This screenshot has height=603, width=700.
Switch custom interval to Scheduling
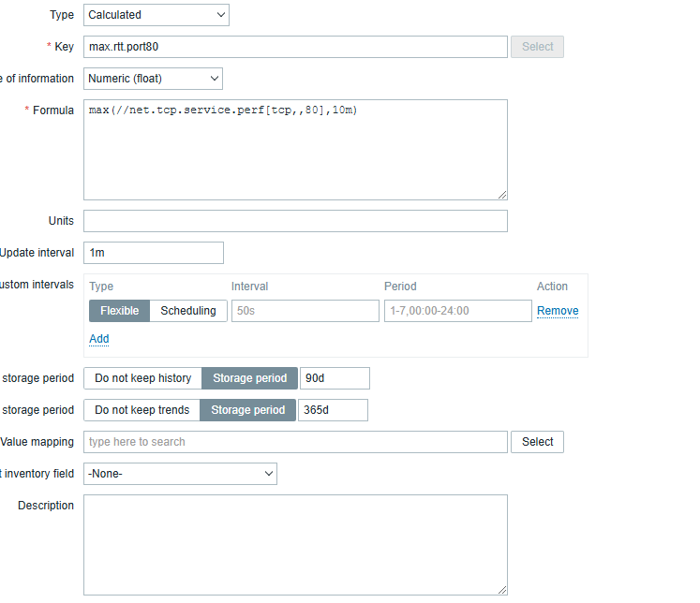tap(188, 311)
